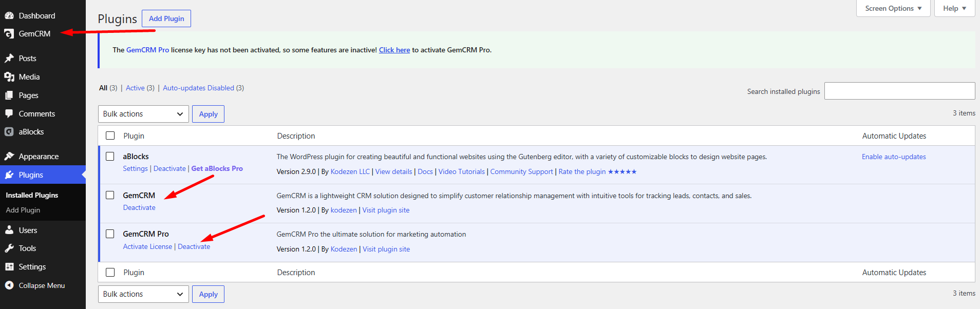The height and width of the screenshot is (309, 980).
Task: Click the Add Plugin button near title
Action: pos(166,18)
